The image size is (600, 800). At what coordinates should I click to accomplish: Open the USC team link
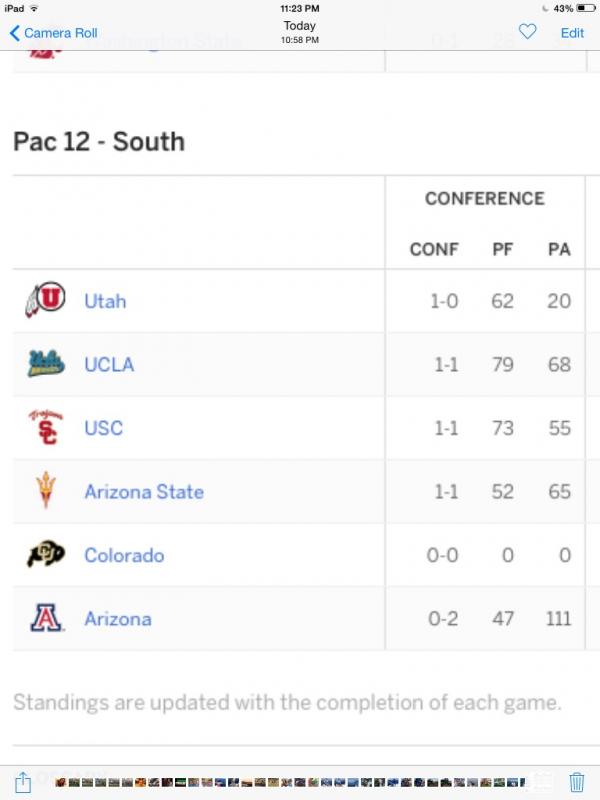tap(104, 428)
